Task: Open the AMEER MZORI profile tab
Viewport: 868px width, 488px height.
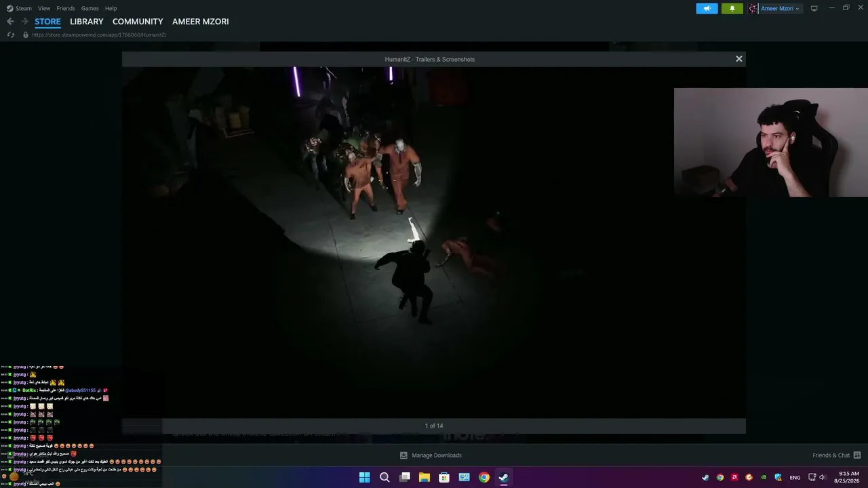Action: tap(201, 22)
